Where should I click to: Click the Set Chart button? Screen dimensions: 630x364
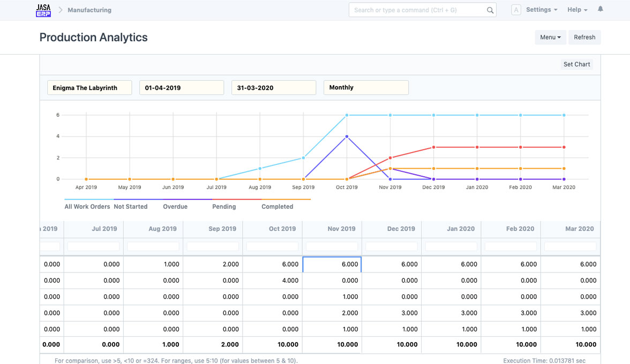pyautogui.click(x=576, y=64)
